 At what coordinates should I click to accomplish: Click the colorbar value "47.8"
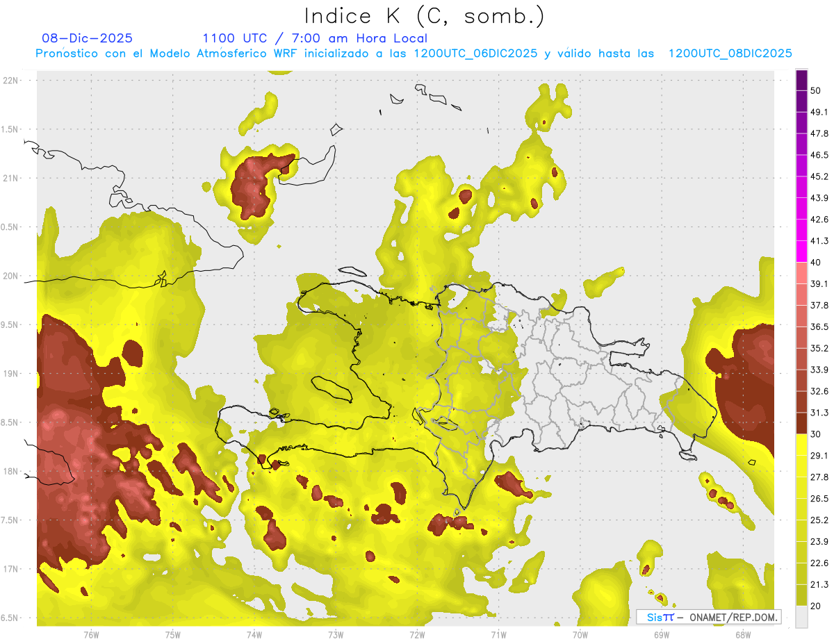click(819, 133)
